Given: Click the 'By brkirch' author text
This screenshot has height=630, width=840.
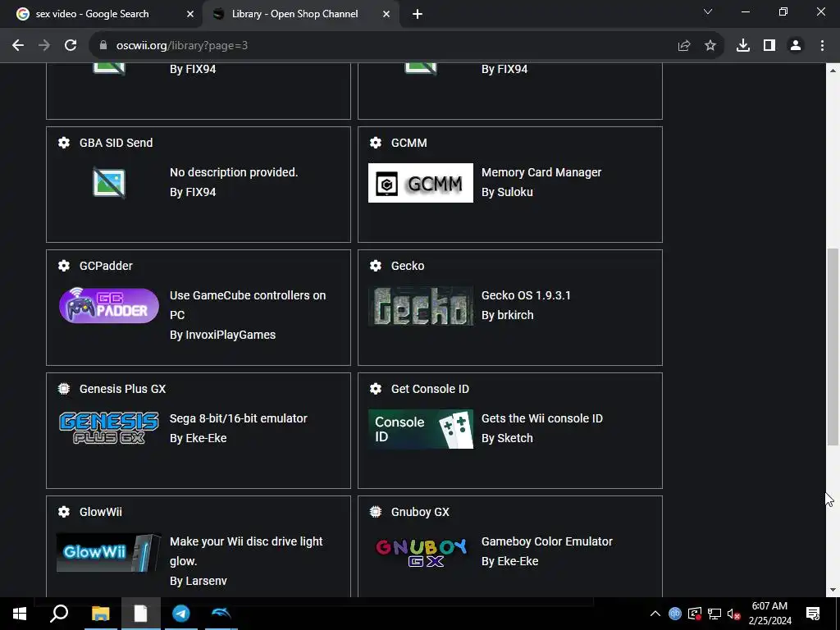Looking at the screenshot, I should 507,315.
